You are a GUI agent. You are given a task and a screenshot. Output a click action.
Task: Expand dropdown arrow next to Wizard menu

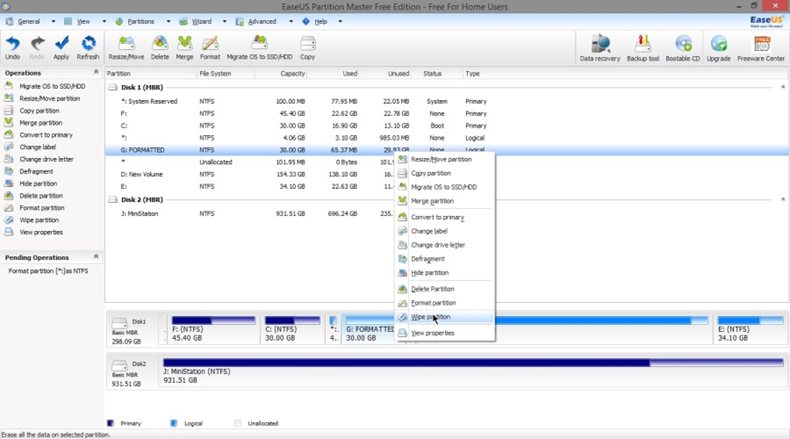(x=224, y=22)
